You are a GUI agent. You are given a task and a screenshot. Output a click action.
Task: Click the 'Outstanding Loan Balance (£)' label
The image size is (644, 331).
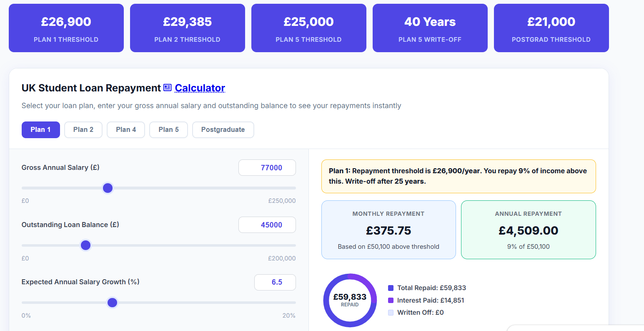pyautogui.click(x=70, y=225)
